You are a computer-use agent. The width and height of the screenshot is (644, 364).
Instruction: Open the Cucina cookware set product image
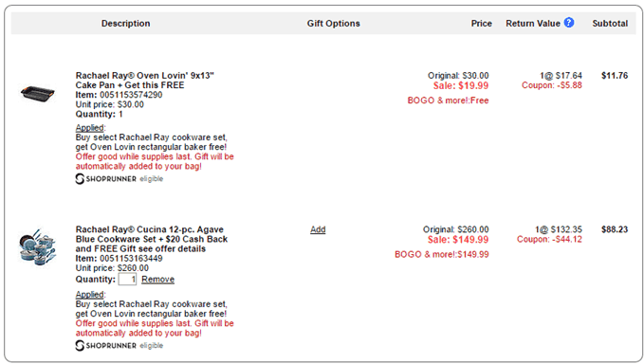37,247
